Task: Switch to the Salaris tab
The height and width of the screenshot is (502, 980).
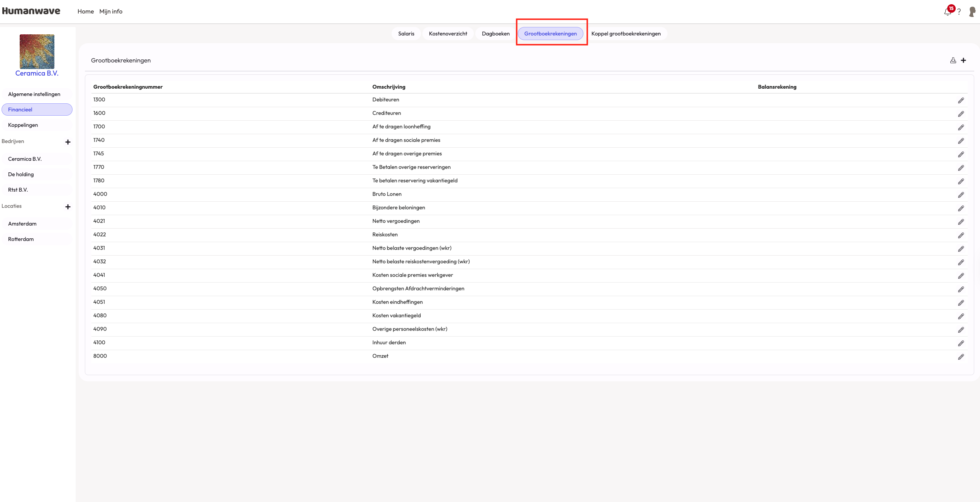Action: click(x=406, y=34)
